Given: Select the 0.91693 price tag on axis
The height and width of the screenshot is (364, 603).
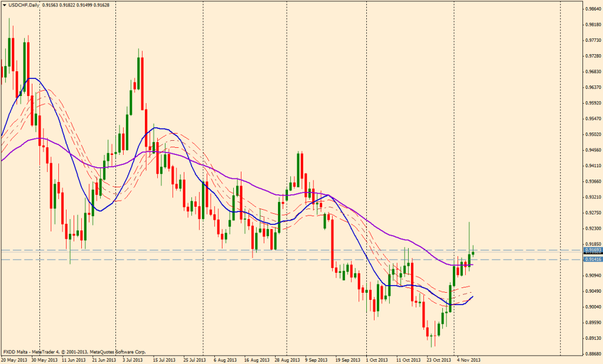Looking at the screenshot, I should (x=592, y=251).
